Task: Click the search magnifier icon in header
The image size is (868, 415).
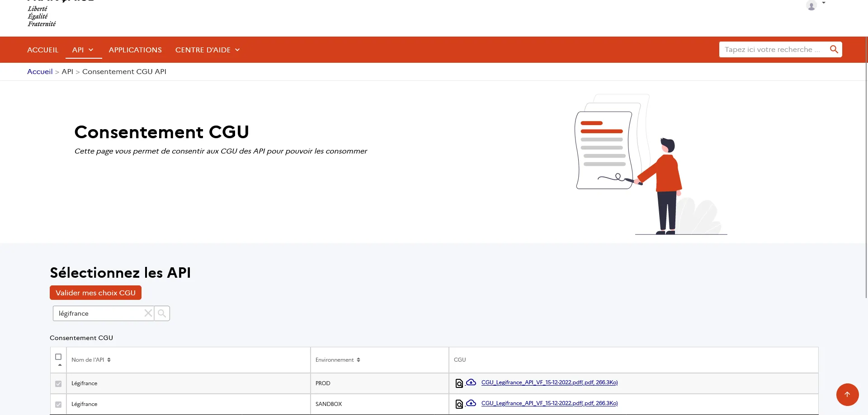Action: 834,50
